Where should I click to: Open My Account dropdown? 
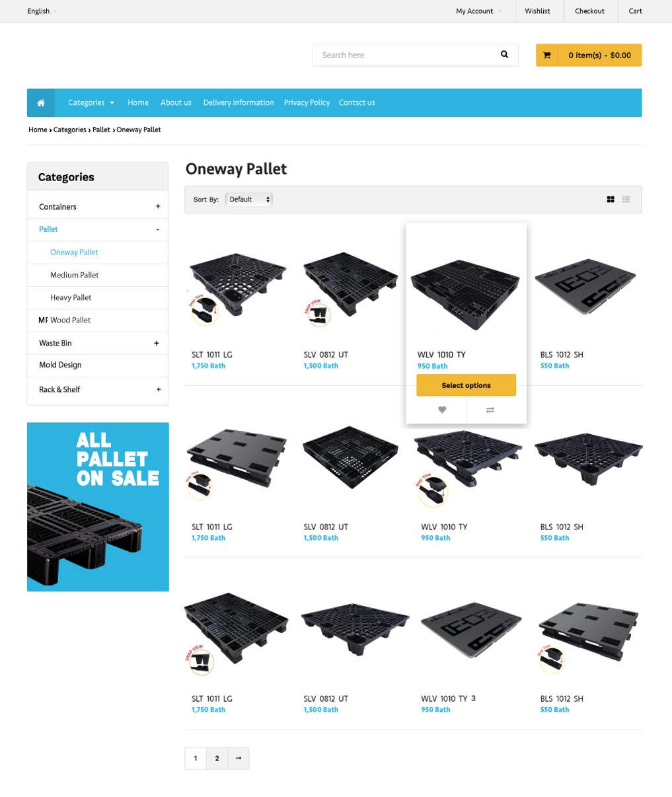pyautogui.click(x=478, y=11)
